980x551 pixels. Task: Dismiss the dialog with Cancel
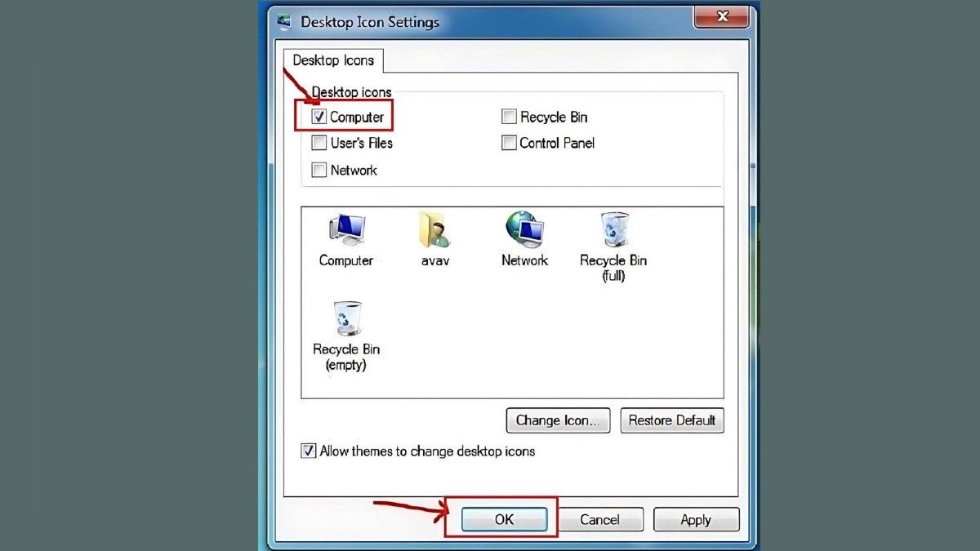pyautogui.click(x=601, y=519)
